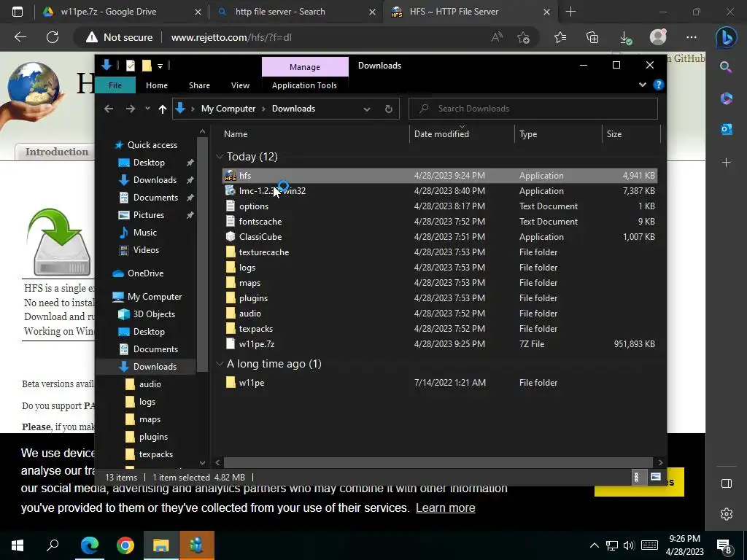Switch to the Share ribbon tab
Screen dimensions: 747x560
pyautogui.click(x=199, y=85)
